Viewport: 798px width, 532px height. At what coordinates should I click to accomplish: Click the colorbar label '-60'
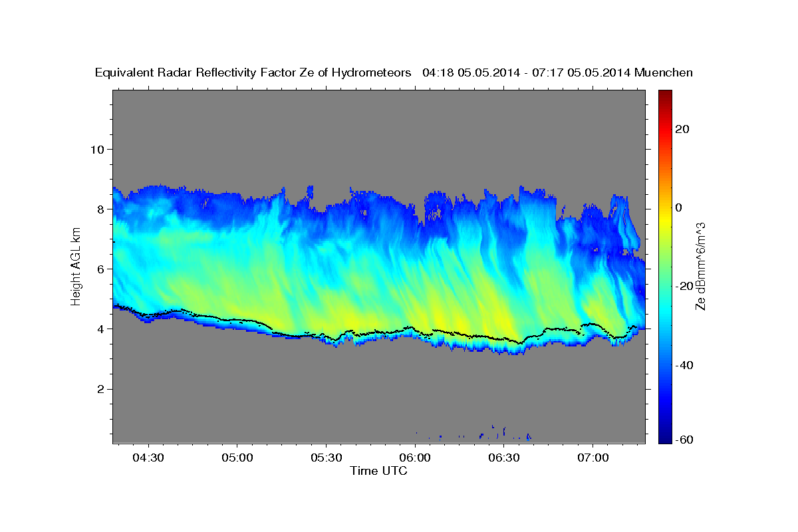point(683,440)
